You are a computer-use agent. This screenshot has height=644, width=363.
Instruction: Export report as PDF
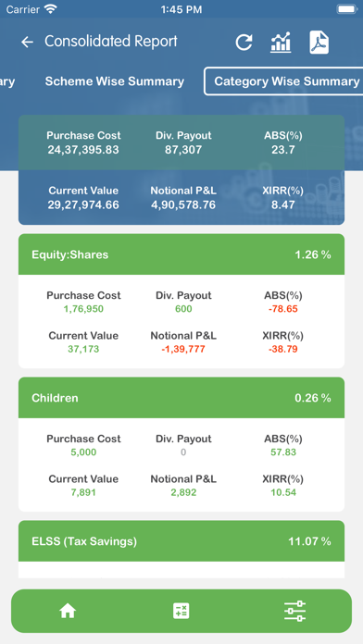coord(319,43)
